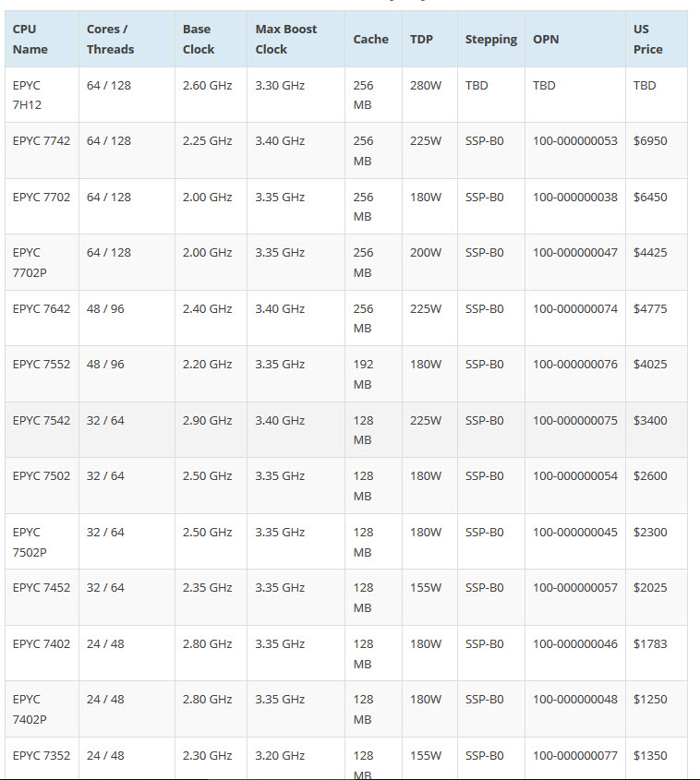This screenshot has height=780, width=700.
Task: Click the $6450 price cell
Action: [657, 207]
